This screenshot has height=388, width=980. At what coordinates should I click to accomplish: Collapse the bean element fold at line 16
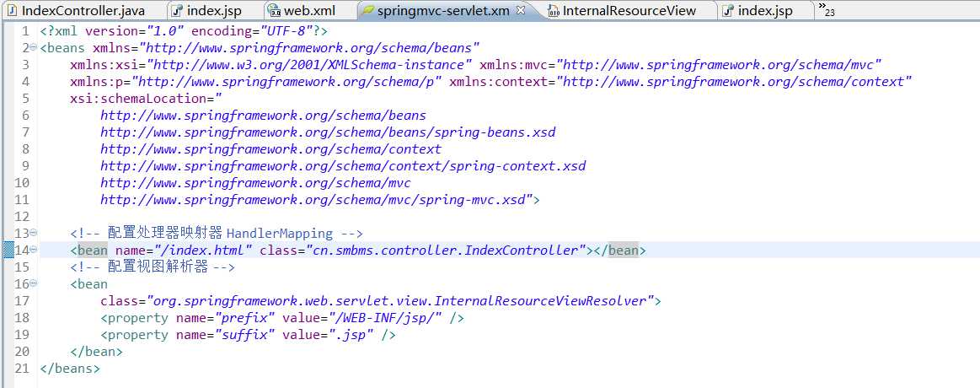click(x=34, y=283)
